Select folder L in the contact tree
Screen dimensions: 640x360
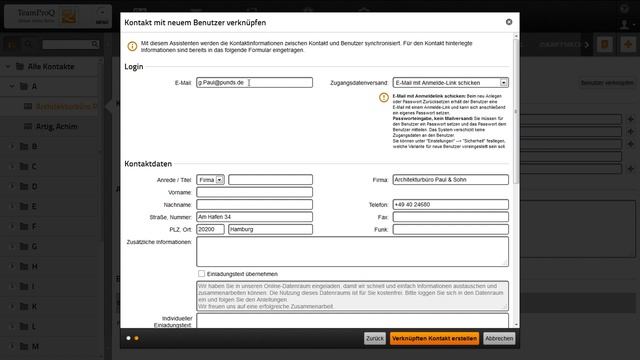point(29,326)
